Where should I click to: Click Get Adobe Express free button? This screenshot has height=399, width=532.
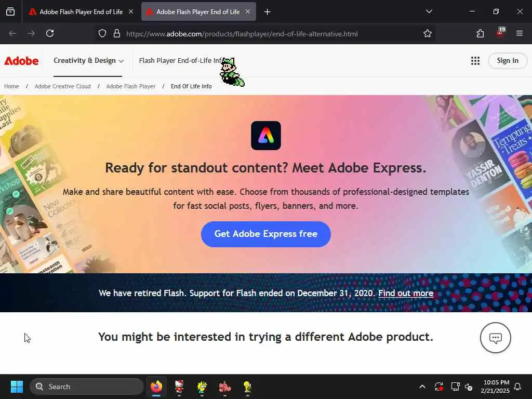pyautogui.click(x=265, y=234)
